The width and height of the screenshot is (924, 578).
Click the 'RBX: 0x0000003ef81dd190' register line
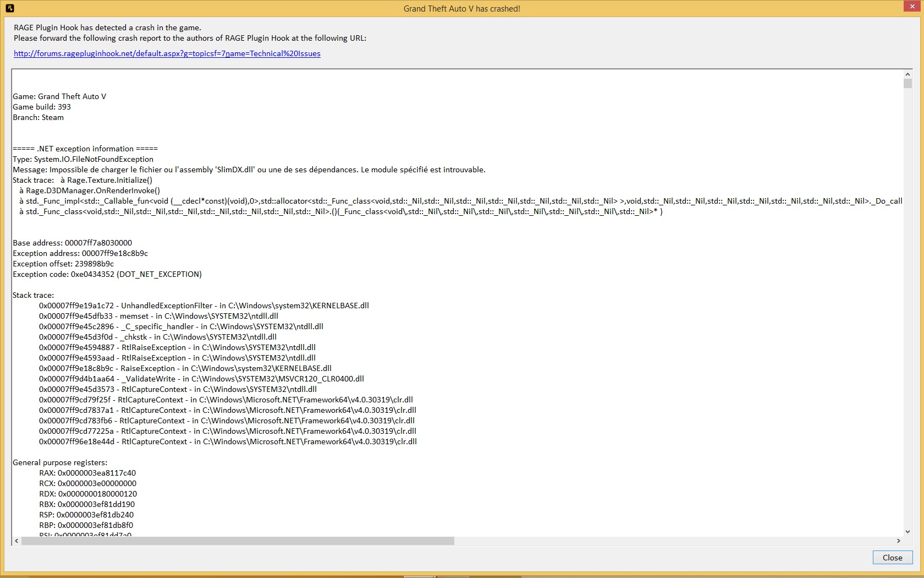pos(87,504)
